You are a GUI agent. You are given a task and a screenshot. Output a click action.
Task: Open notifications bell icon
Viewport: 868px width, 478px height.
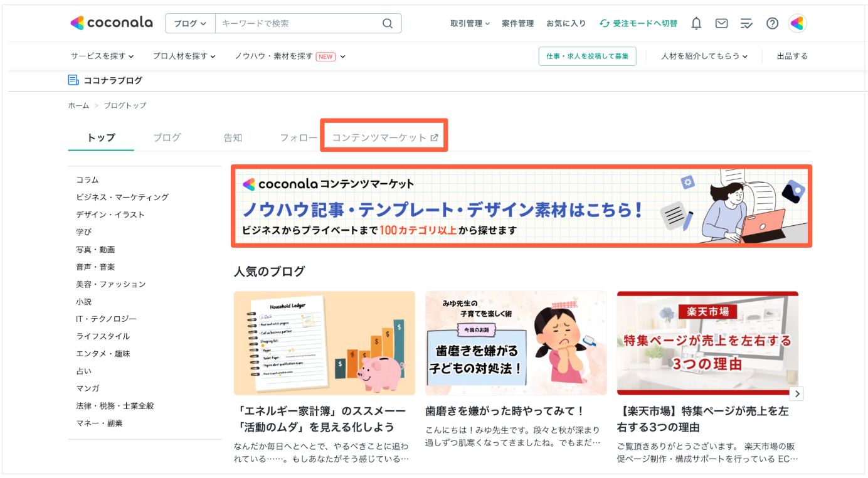[x=696, y=24]
